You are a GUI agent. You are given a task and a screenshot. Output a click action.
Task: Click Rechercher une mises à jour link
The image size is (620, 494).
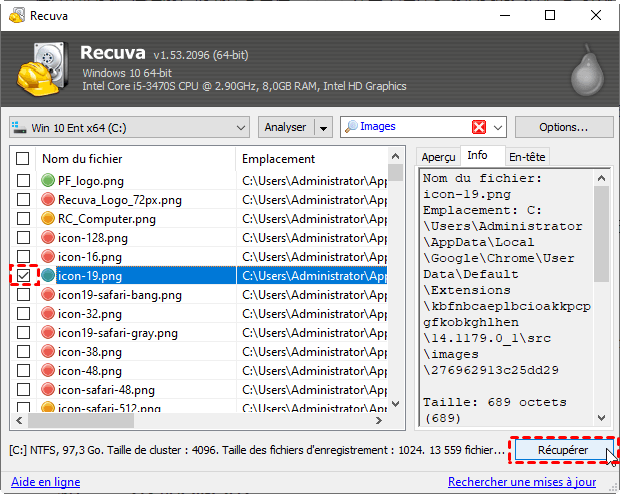click(x=522, y=482)
